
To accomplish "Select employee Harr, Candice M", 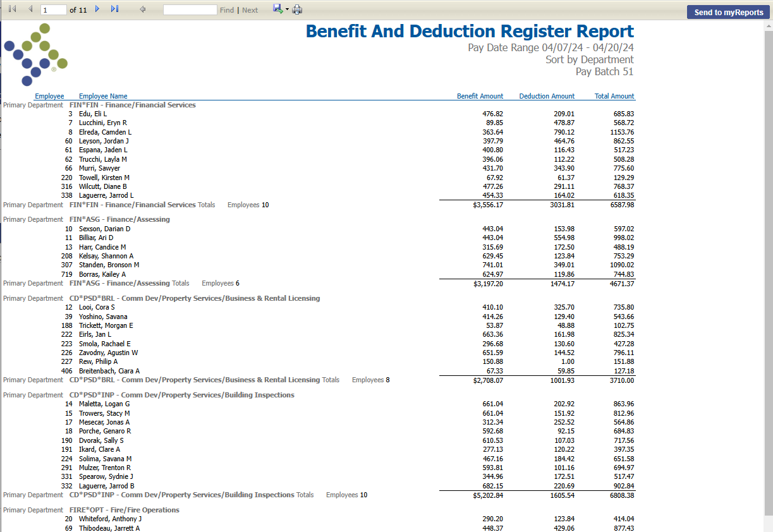I will pos(102,247).
